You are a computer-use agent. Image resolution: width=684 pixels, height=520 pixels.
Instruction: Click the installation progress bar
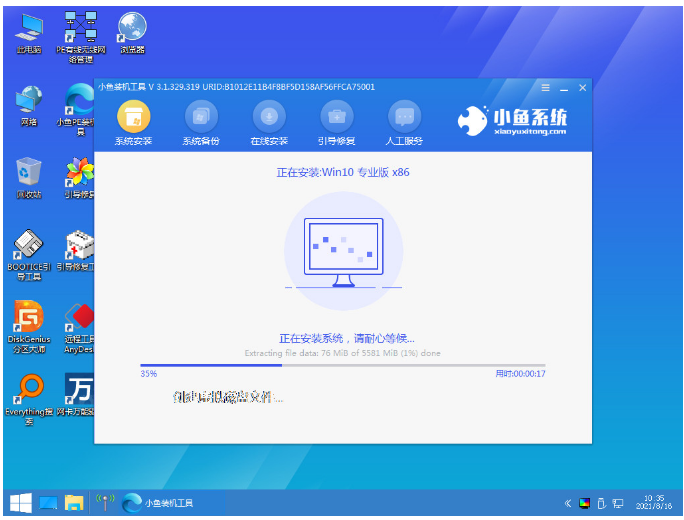342,365
